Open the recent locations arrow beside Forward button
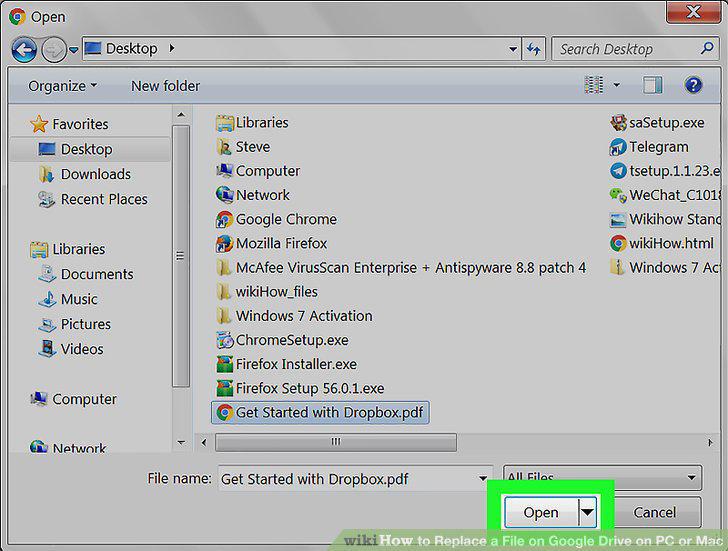728x551 pixels. 73,50
